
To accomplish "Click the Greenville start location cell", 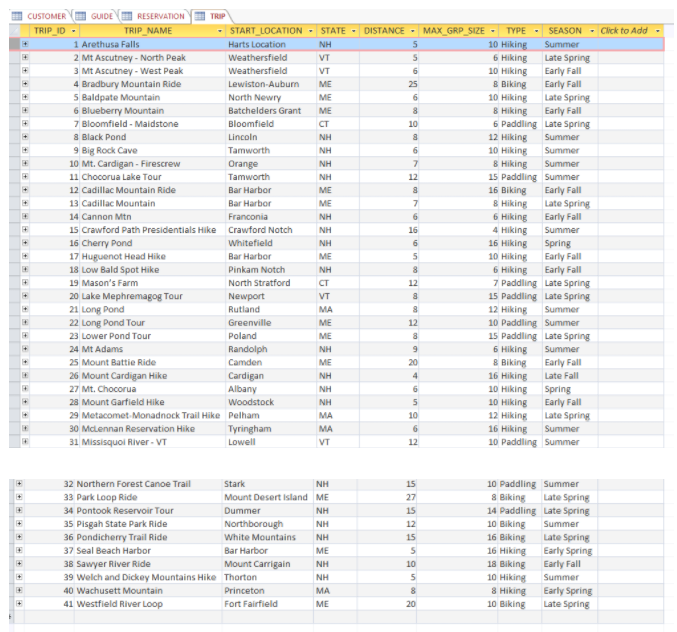I will point(271,322).
